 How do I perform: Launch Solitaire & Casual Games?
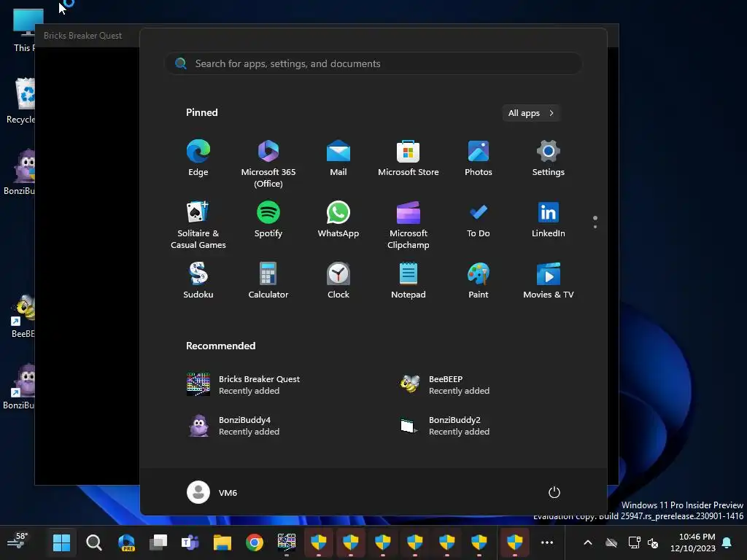click(x=198, y=225)
